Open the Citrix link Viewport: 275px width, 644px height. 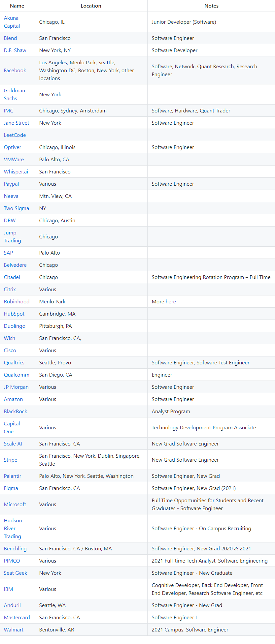pos(10,290)
